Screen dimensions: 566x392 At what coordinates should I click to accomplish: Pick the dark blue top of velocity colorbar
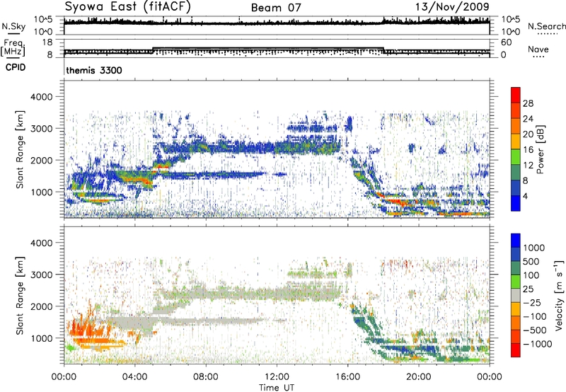coord(516,241)
